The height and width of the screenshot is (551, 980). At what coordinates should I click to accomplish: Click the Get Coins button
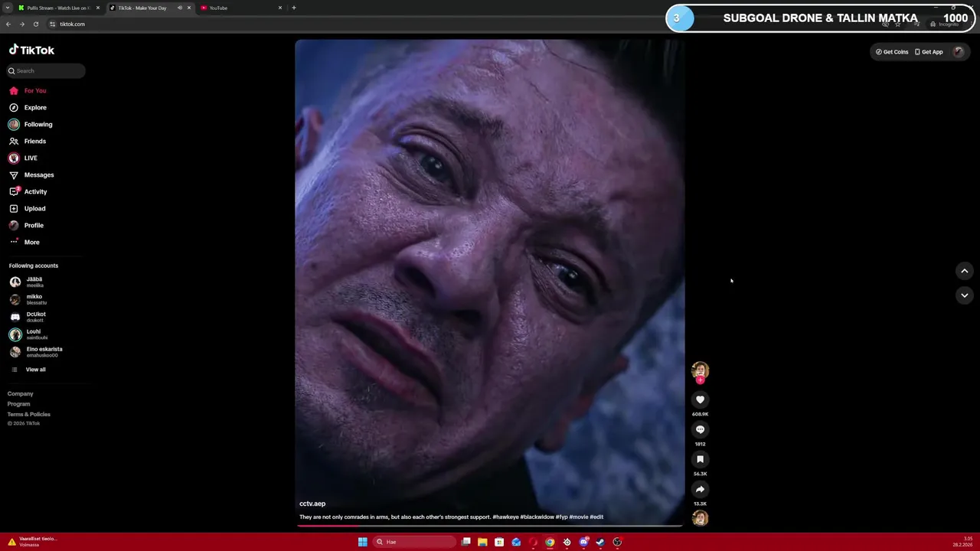tap(892, 52)
